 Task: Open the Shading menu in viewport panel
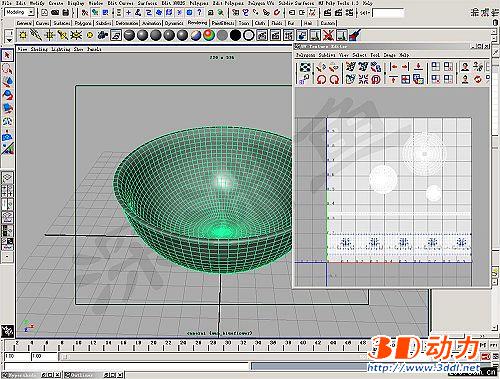coord(39,49)
